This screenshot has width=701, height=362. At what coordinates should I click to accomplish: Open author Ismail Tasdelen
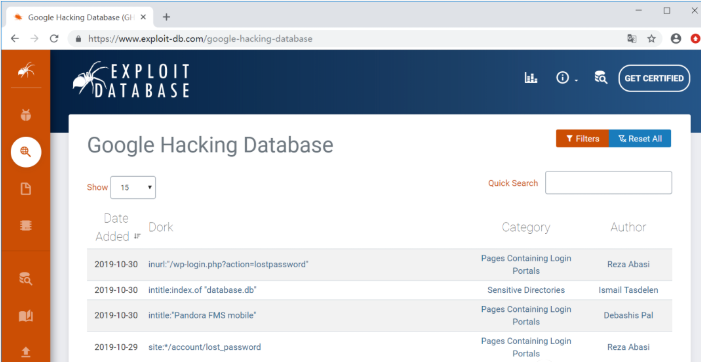pos(628,290)
